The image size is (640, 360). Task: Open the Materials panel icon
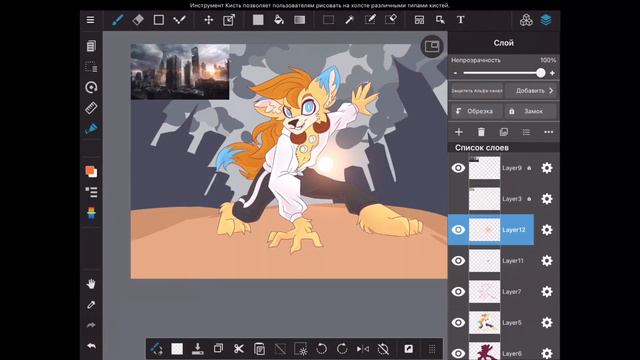(526, 20)
